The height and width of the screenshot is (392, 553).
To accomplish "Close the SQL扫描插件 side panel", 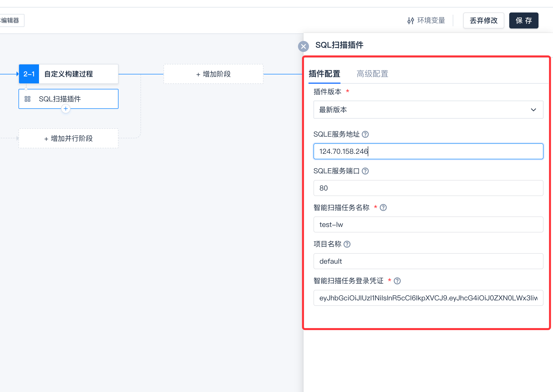I will pyautogui.click(x=303, y=46).
